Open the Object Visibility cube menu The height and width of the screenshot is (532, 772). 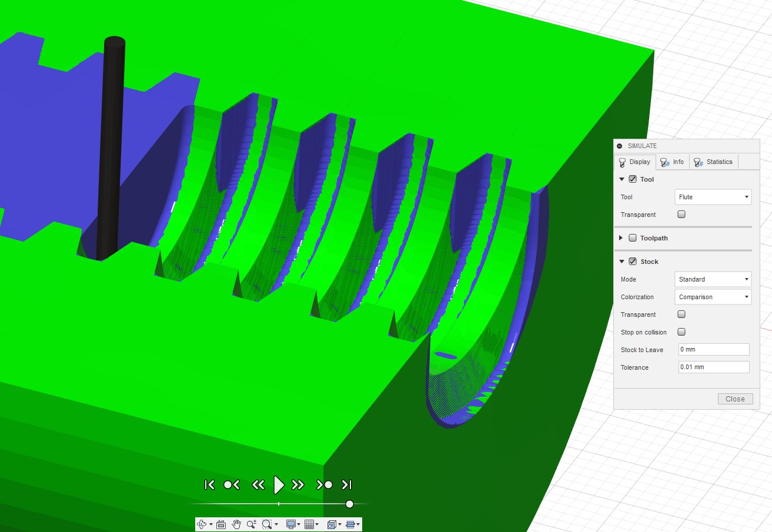(x=334, y=524)
